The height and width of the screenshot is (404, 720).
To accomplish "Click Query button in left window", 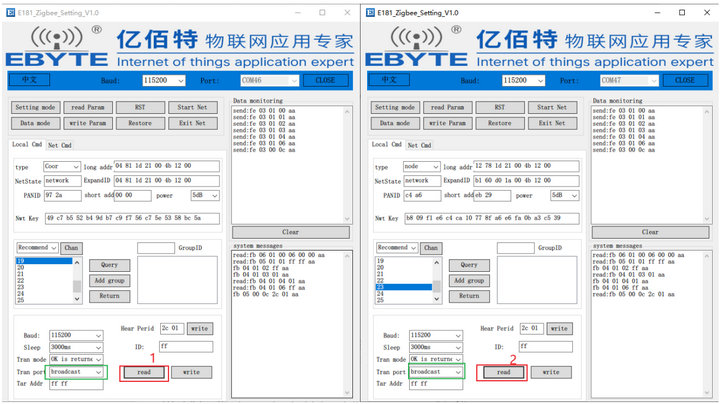I will click(109, 265).
